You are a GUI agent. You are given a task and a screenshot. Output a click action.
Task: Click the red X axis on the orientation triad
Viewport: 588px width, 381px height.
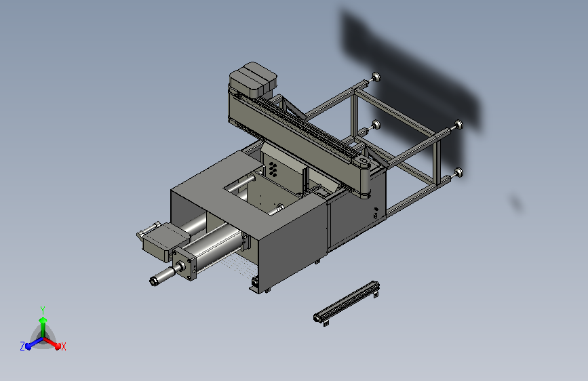pyautogui.click(x=54, y=344)
